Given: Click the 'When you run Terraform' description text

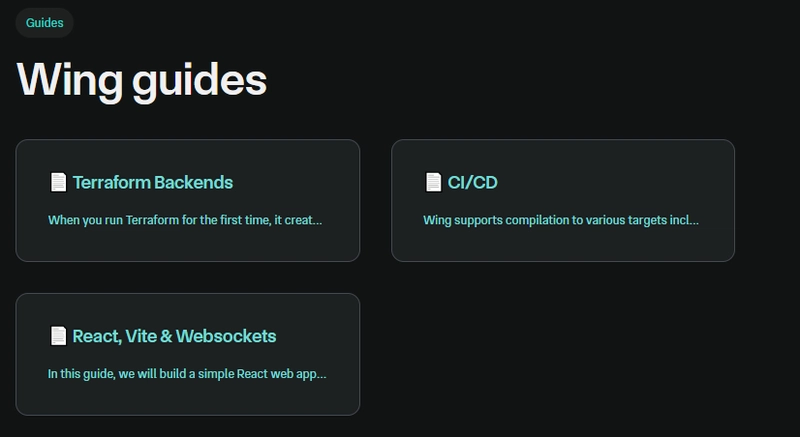Looking at the screenshot, I should click(185, 220).
